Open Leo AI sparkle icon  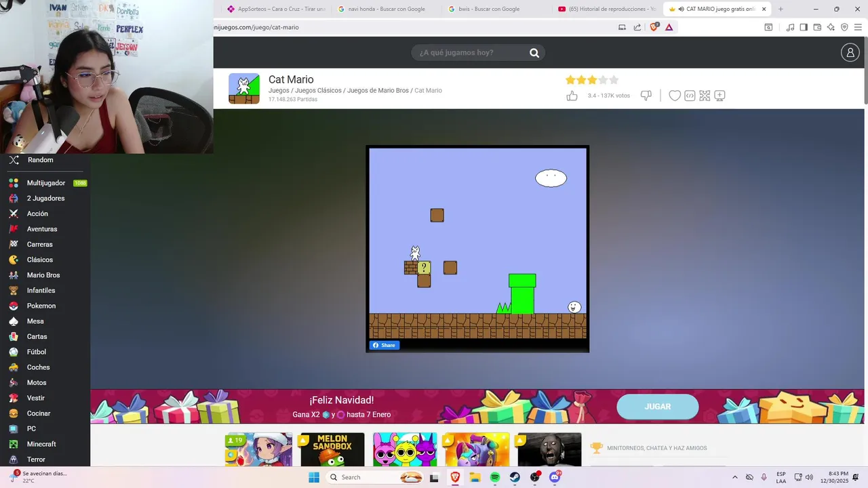[x=831, y=27]
